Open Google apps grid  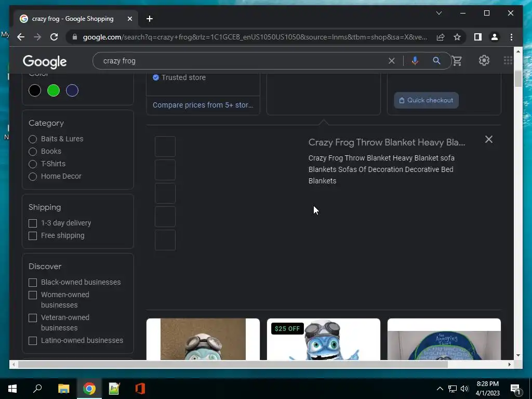click(508, 60)
